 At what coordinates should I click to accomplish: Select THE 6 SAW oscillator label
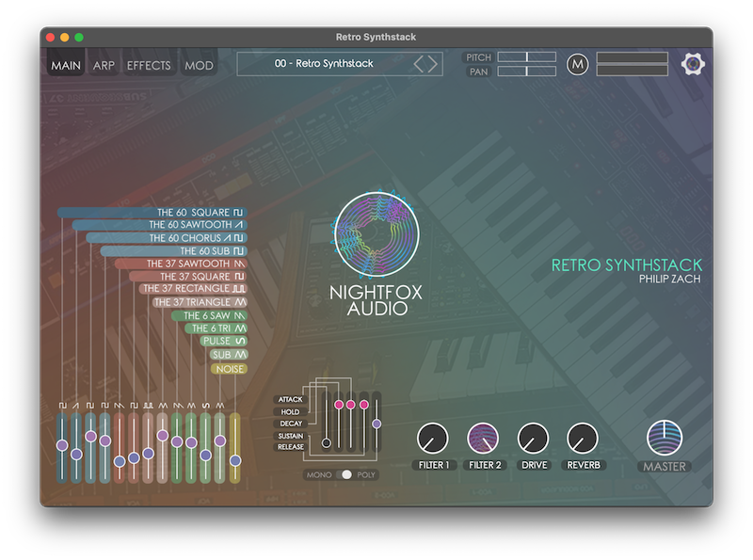pyautogui.click(x=209, y=315)
